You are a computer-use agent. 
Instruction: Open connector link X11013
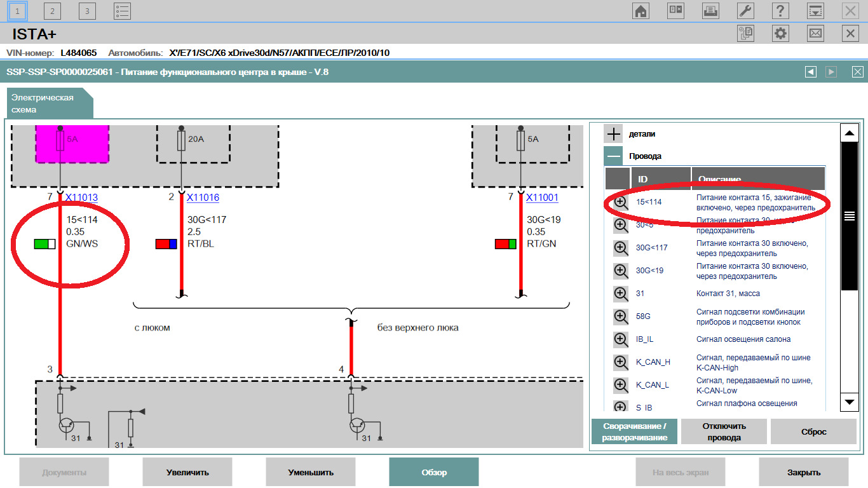pyautogui.click(x=81, y=198)
